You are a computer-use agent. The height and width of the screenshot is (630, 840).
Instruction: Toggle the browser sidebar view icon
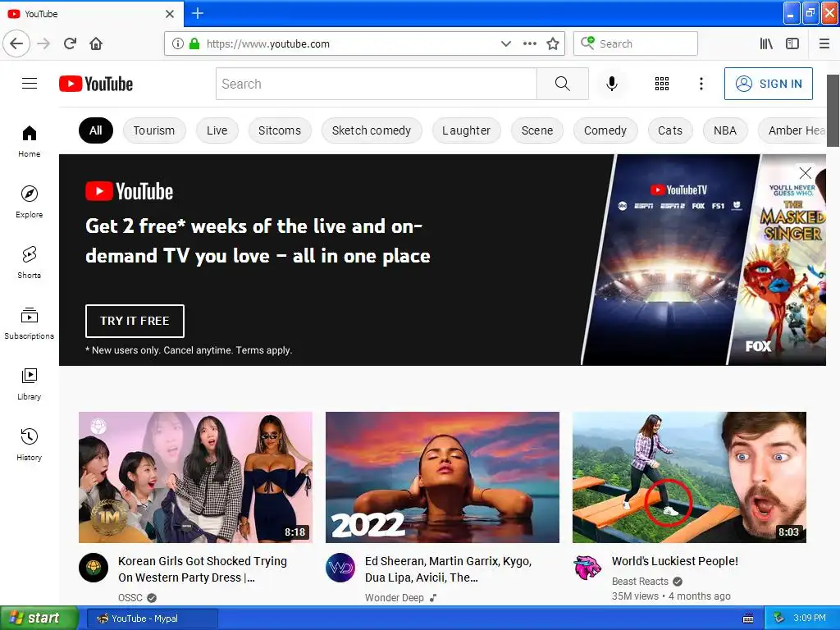pyautogui.click(x=792, y=43)
